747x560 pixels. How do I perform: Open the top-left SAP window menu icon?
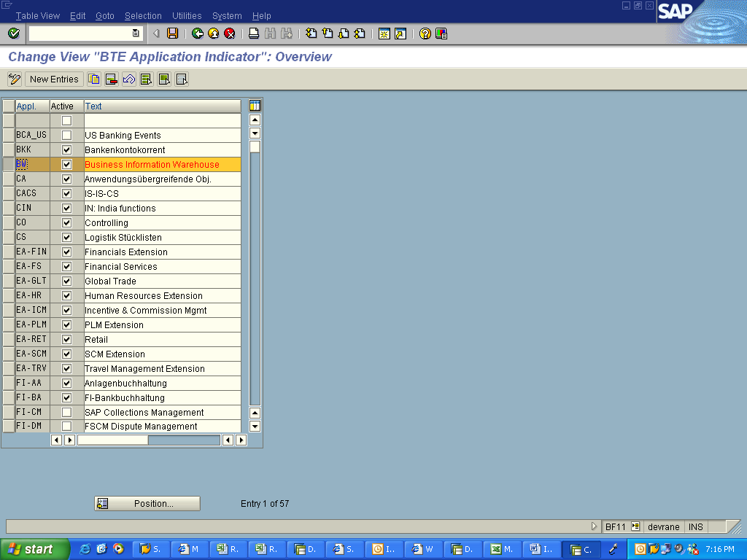pyautogui.click(x=7, y=5)
